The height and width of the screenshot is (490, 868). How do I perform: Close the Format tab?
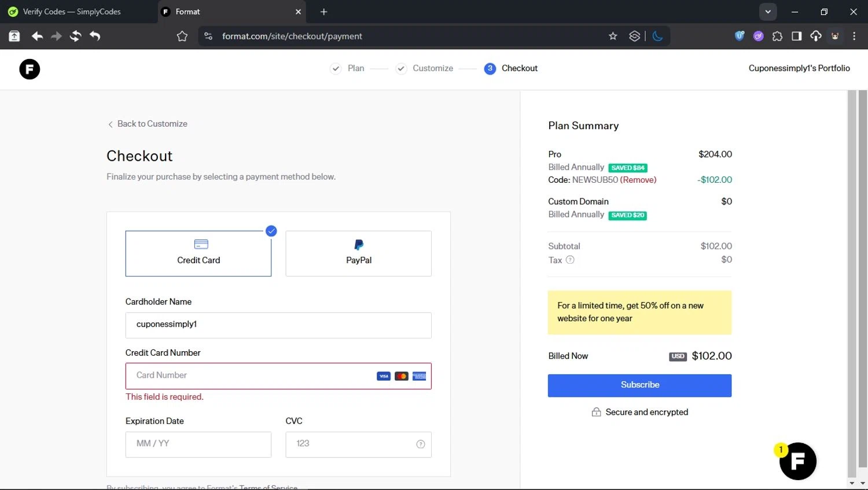coord(298,12)
